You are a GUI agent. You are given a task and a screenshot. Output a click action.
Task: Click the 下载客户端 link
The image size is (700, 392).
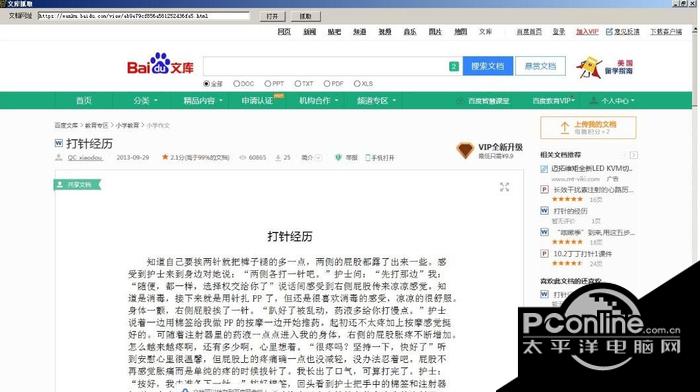click(666, 32)
